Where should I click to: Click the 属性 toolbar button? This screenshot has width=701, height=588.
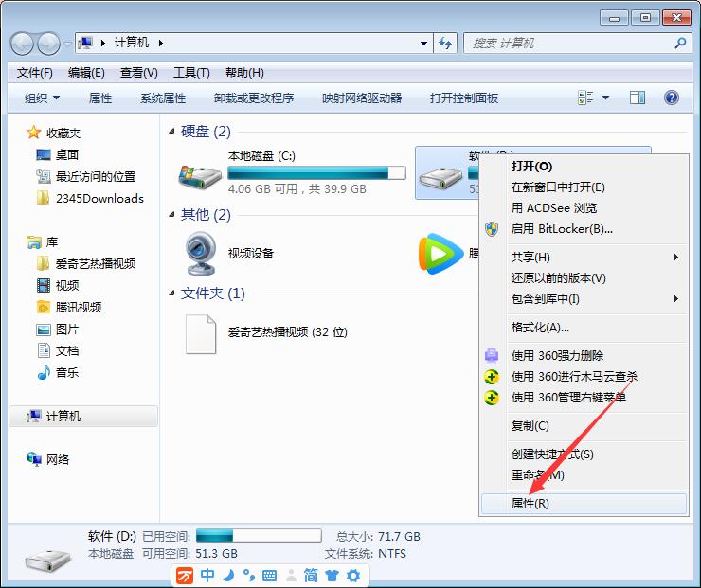click(100, 98)
